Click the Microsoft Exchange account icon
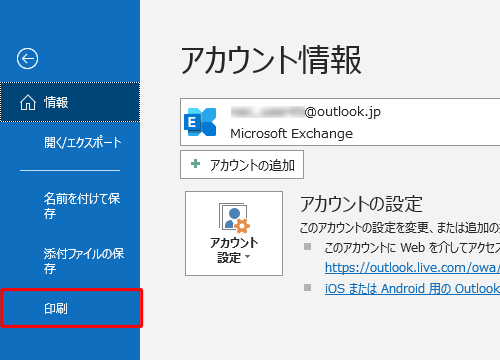Viewport: 500px width, 360px height. pyautogui.click(x=200, y=122)
